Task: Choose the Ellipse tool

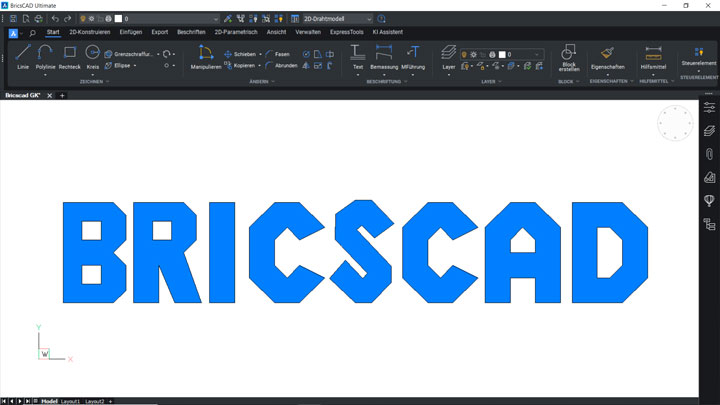Action: point(118,66)
